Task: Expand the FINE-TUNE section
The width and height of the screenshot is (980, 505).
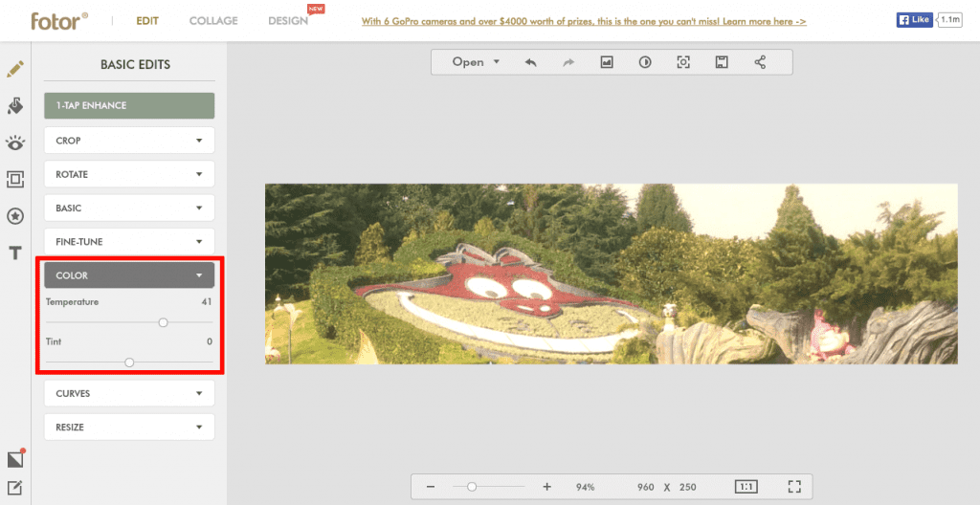Action: (x=129, y=242)
